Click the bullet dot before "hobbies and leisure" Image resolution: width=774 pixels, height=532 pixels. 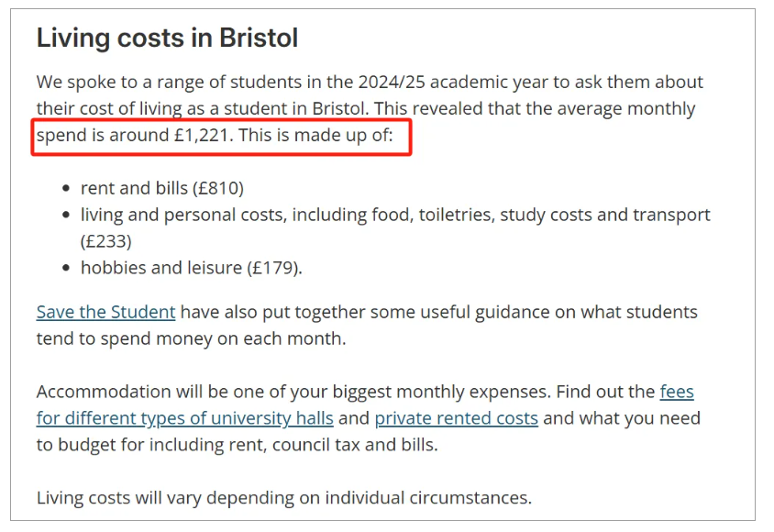click(x=66, y=269)
